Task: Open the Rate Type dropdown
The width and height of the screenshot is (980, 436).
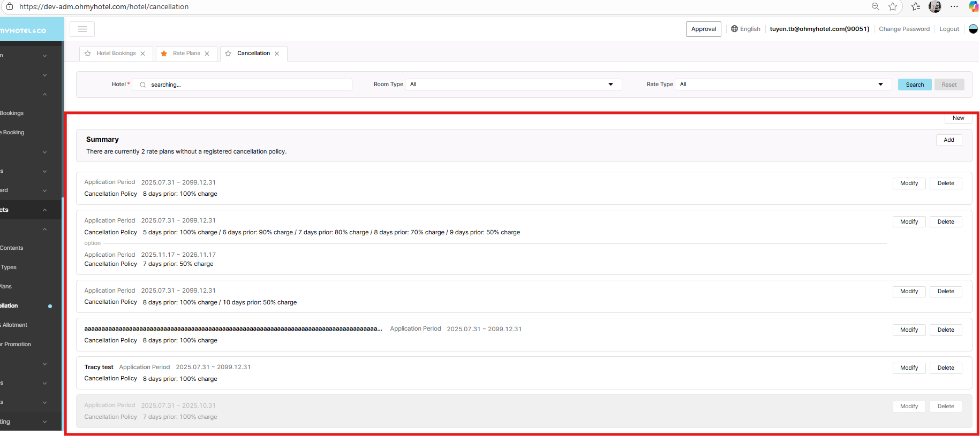Action: click(x=783, y=85)
